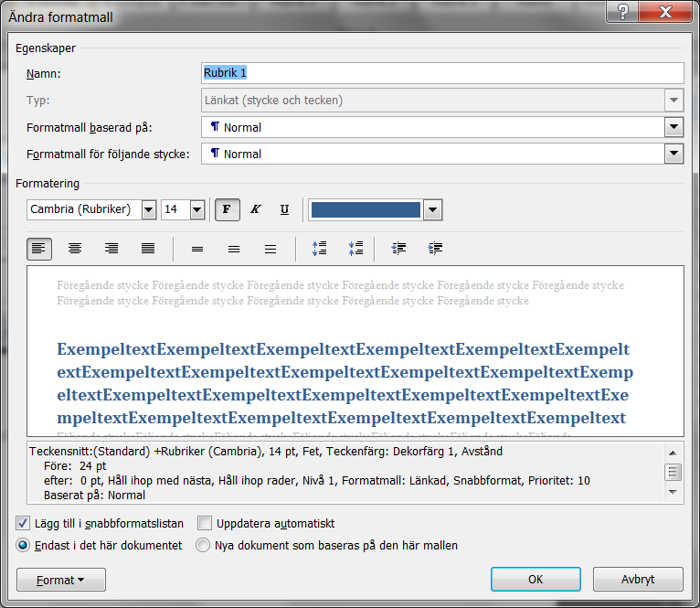Set 1.5 line spacing

pyautogui.click(x=234, y=249)
